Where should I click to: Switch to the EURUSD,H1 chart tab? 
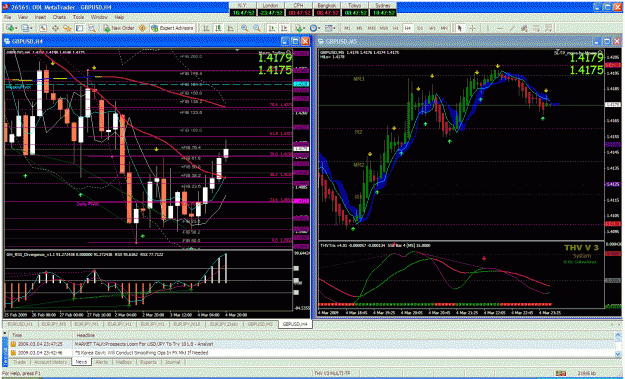[x=20, y=324]
